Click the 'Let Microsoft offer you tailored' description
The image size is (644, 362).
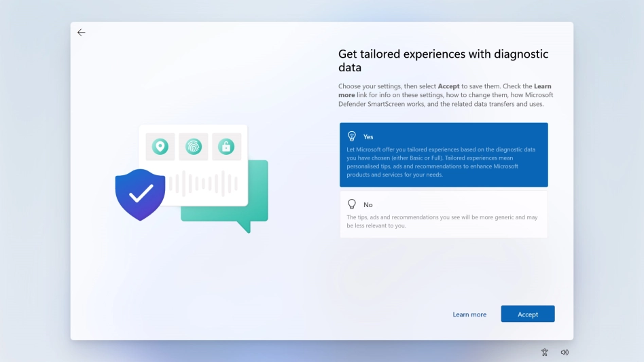(x=440, y=162)
